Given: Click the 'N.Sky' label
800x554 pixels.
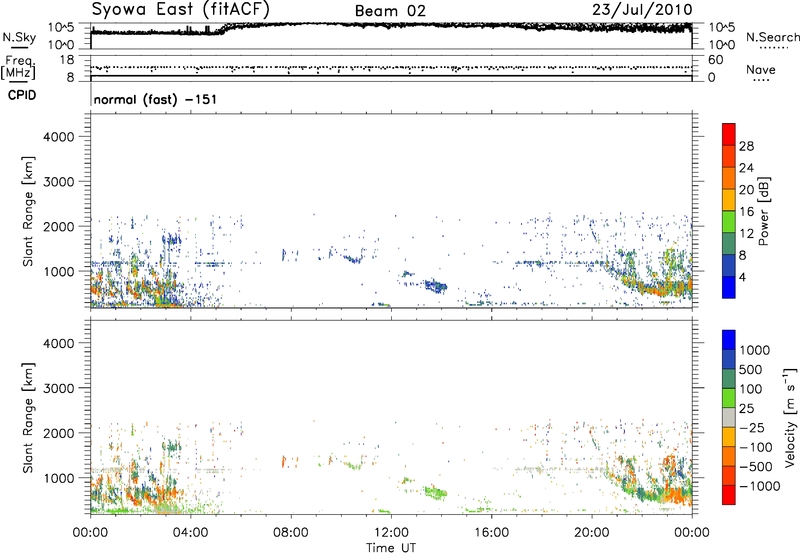Looking at the screenshot, I should pos(19,37).
